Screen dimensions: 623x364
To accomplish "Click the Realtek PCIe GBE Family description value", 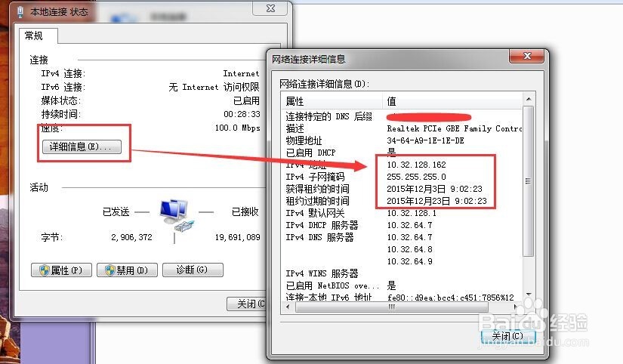I will click(x=454, y=128).
